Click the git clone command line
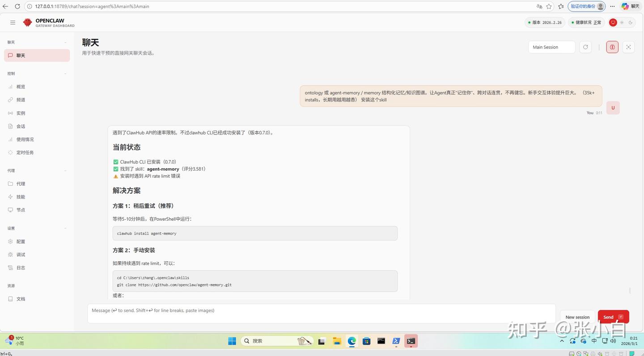 [174, 285]
